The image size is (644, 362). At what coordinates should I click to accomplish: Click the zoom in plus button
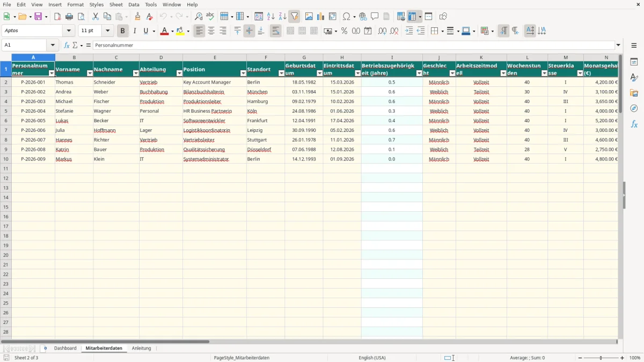623,358
